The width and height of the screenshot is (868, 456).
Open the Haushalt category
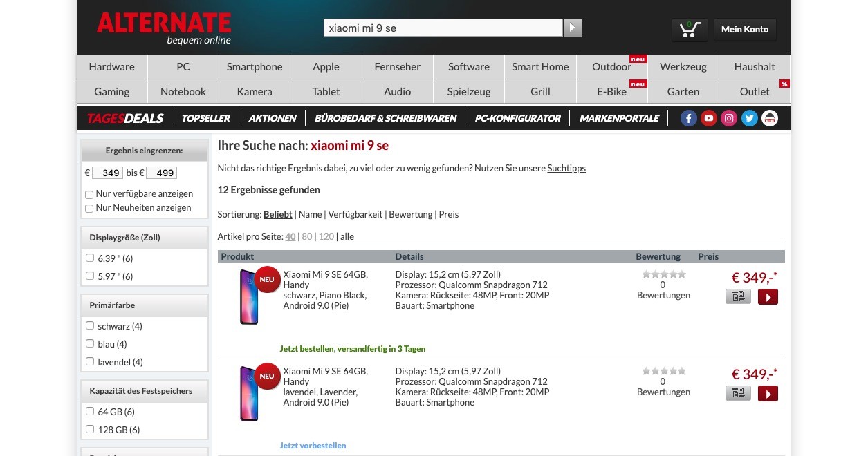pyautogui.click(x=755, y=67)
